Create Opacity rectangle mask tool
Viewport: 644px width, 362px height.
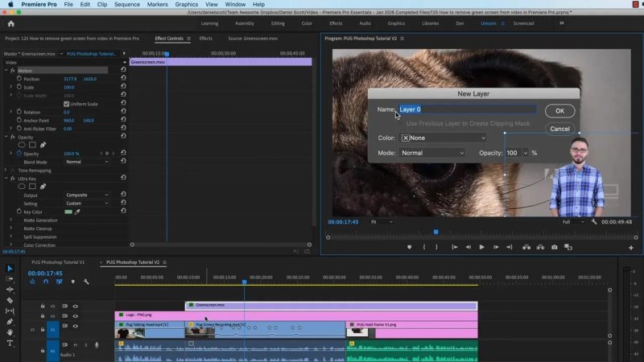(x=32, y=145)
